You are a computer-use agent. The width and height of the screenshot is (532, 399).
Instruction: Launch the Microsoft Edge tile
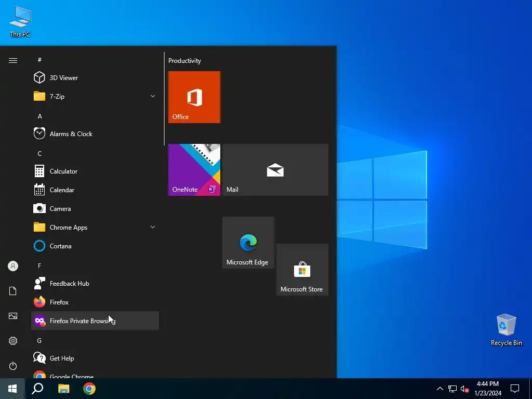[248, 243]
